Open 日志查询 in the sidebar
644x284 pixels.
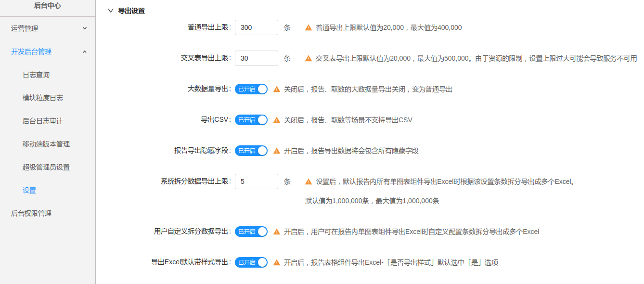click(36, 75)
